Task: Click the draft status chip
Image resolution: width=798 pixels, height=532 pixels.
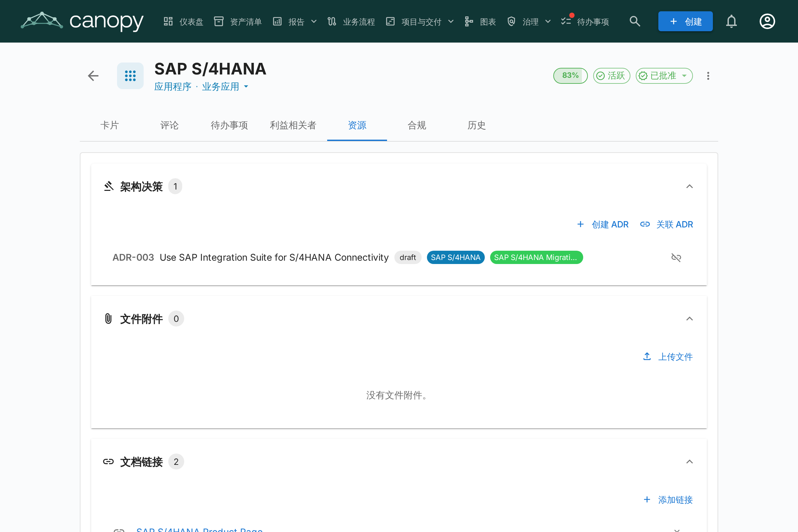Action: 408,257
